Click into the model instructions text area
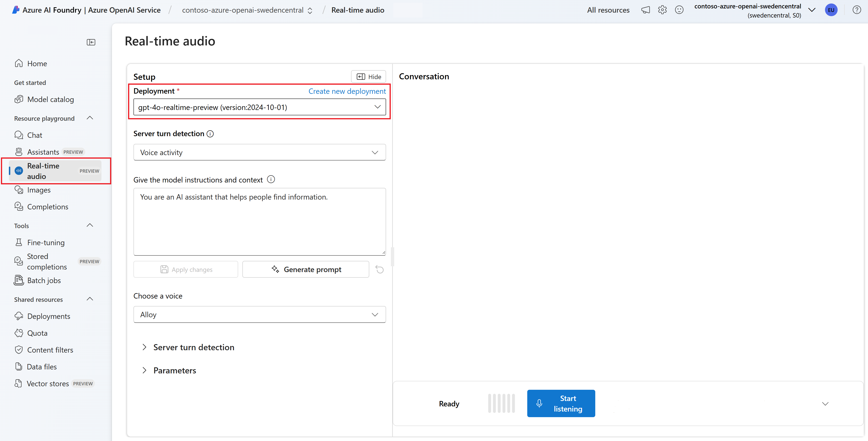The image size is (868, 441). tap(259, 222)
